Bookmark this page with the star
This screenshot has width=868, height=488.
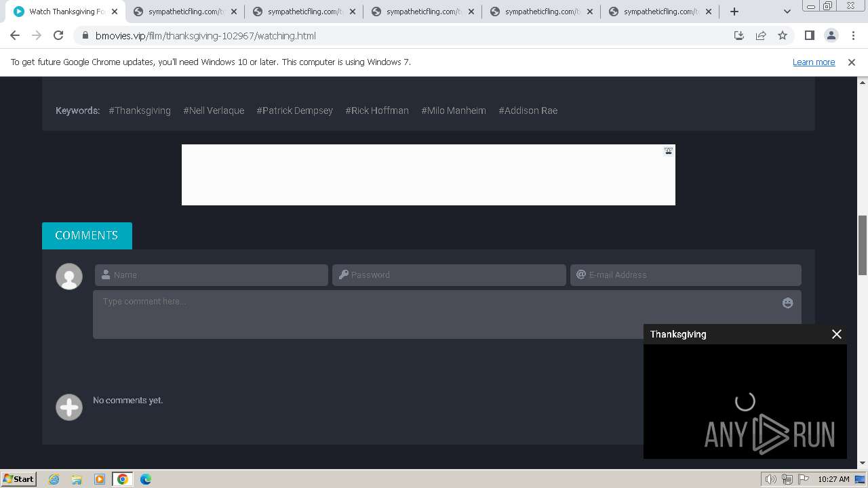pyautogui.click(x=783, y=36)
